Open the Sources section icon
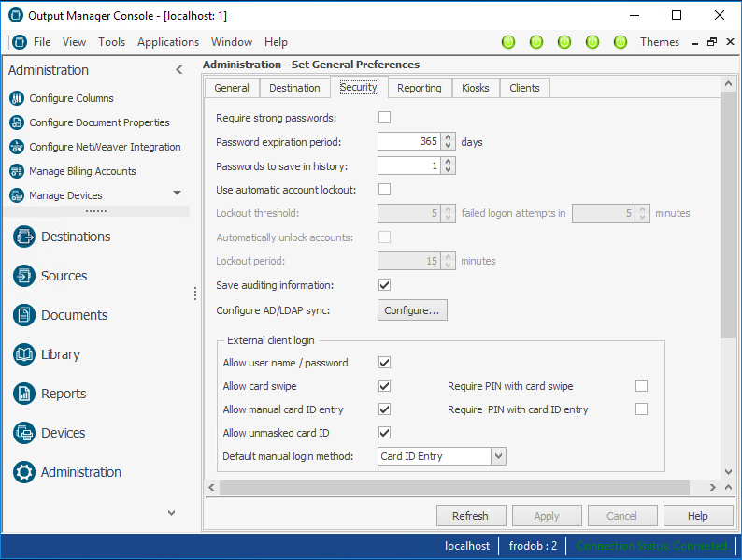Screen dimensions: 742x560 click(x=24, y=276)
